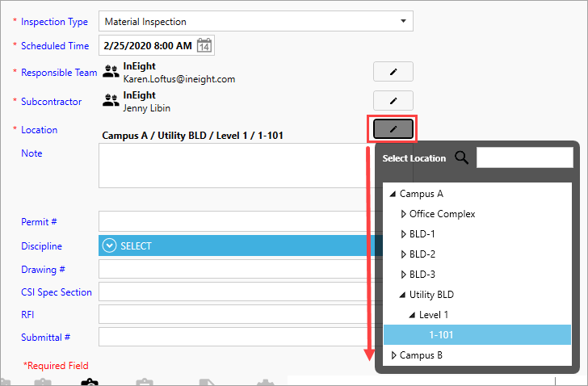Expand the Office Complex node

click(404, 214)
